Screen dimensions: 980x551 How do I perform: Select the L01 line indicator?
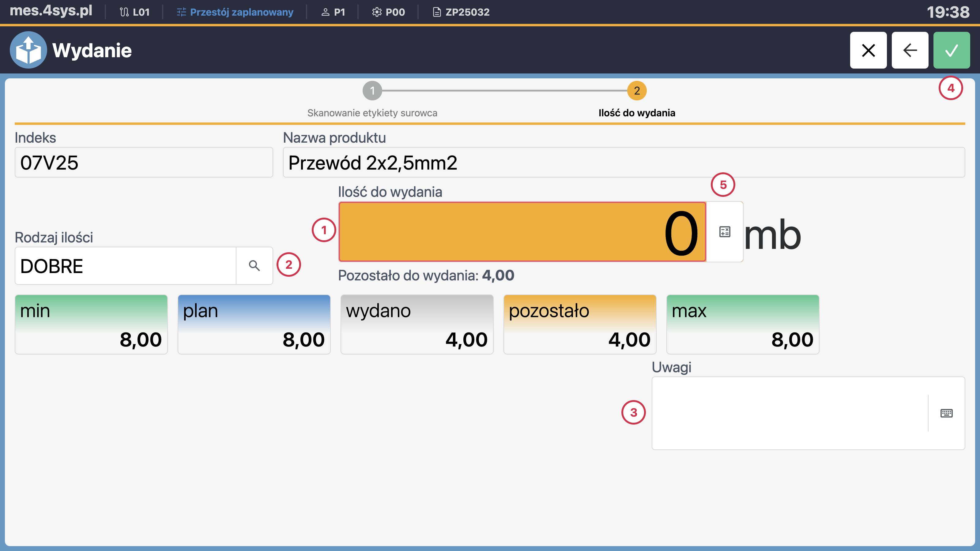[135, 12]
